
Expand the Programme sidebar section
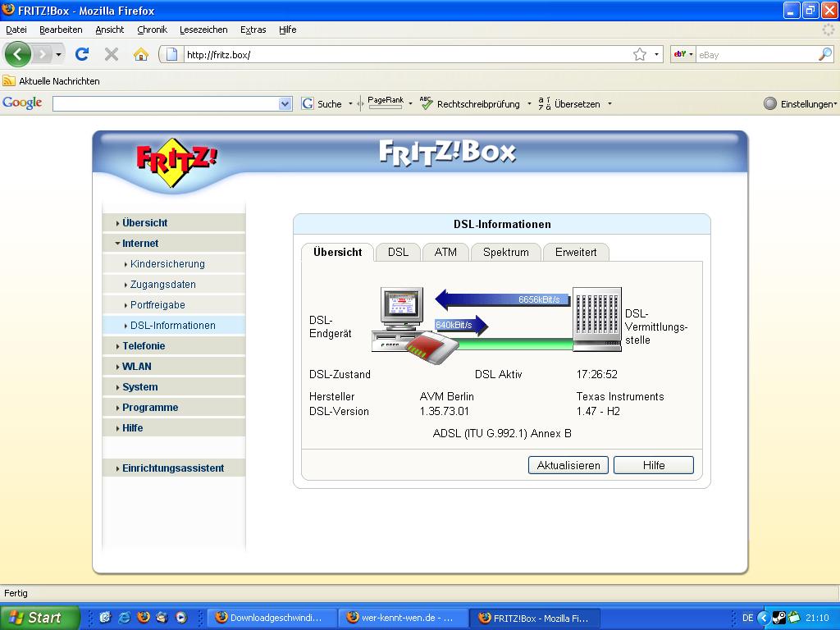pyautogui.click(x=174, y=407)
